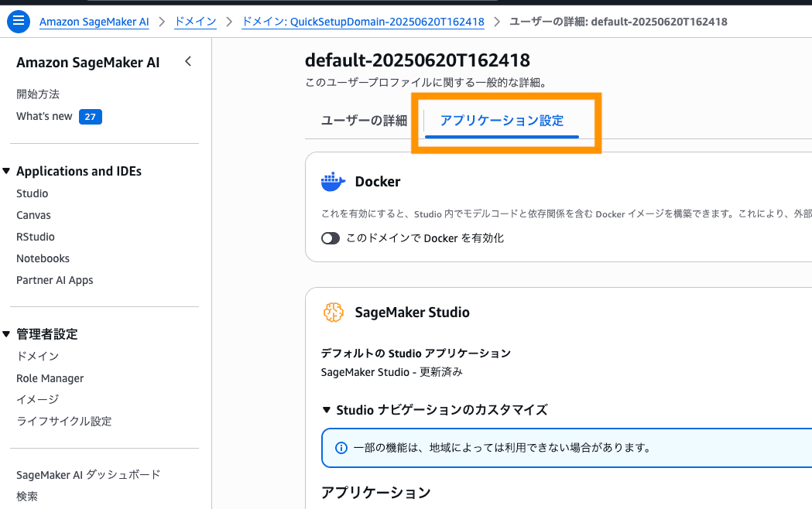This screenshot has height=509, width=812.
Task: Click the default-20250620T162418 page heading
Action: (417, 60)
